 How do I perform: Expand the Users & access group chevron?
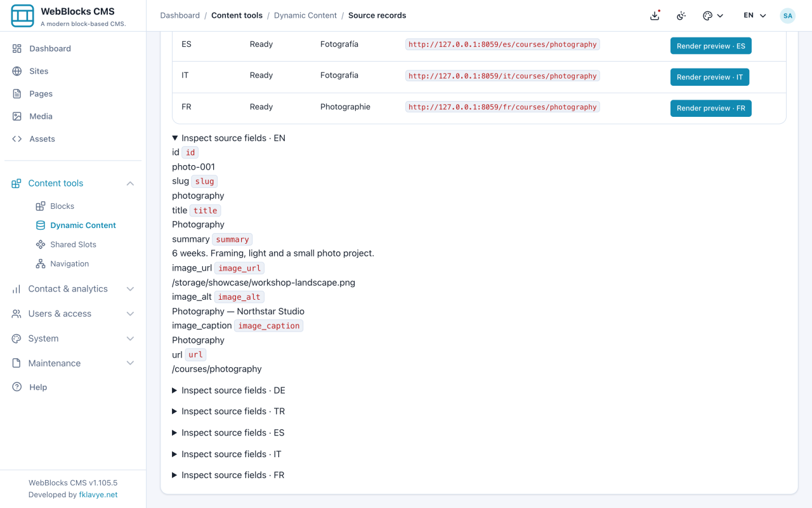click(x=130, y=314)
